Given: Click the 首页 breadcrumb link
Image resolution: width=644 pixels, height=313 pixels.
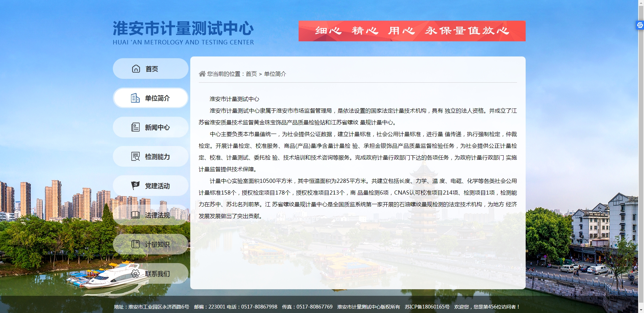Looking at the screenshot, I should pyautogui.click(x=251, y=74).
